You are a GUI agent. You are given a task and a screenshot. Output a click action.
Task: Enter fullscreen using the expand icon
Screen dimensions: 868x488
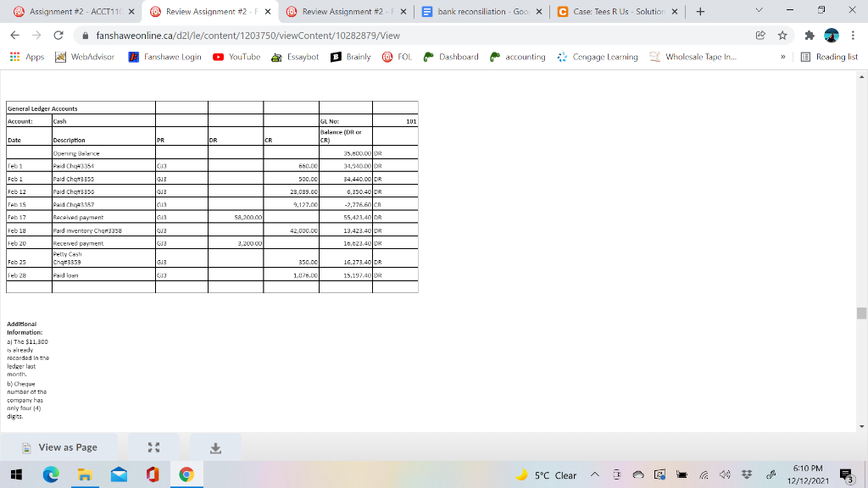pos(153,446)
